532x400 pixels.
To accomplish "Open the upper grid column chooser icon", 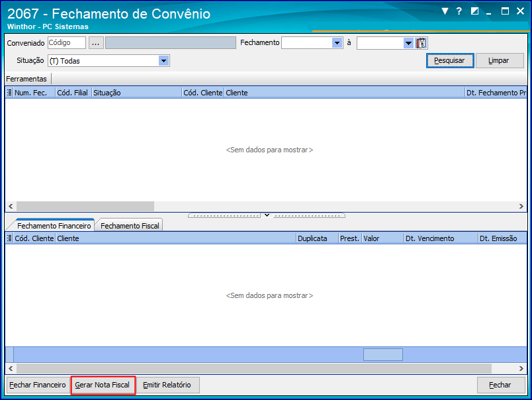I will tap(9, 92).
